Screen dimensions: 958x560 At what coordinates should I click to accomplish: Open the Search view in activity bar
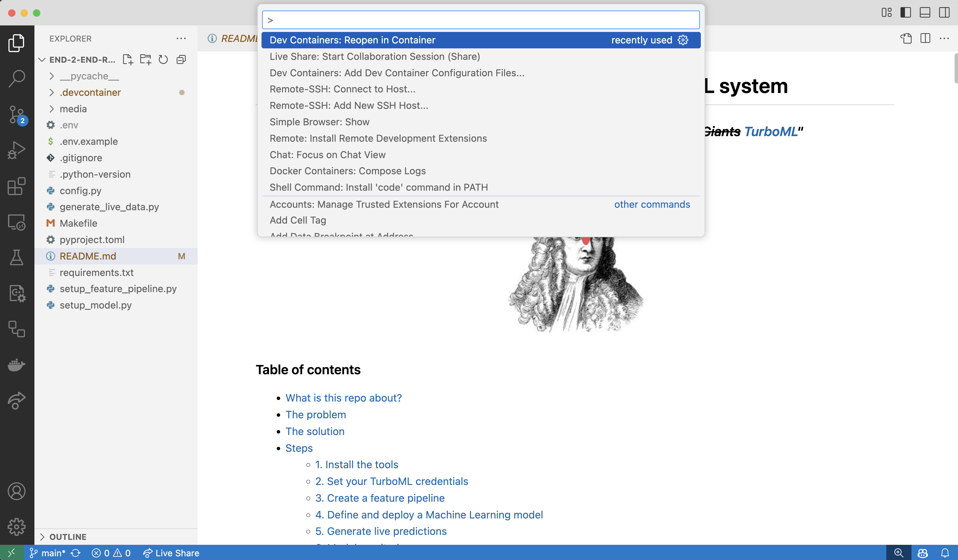[17, 78]
